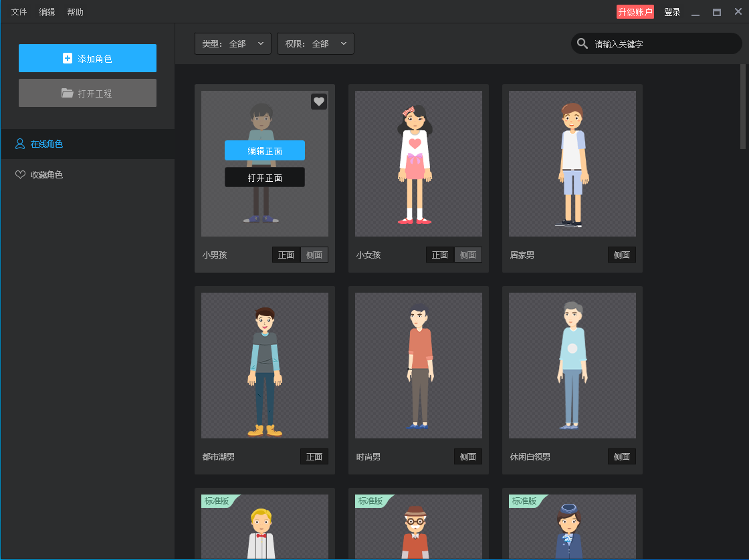Click the heart icon beside 收藏角色
The height and width of the screenshot is (560, 749).
coord(20,174)
